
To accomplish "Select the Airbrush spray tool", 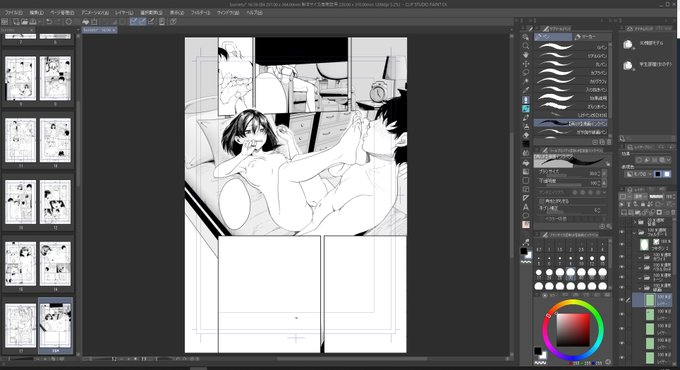I will tap(526, 127).
